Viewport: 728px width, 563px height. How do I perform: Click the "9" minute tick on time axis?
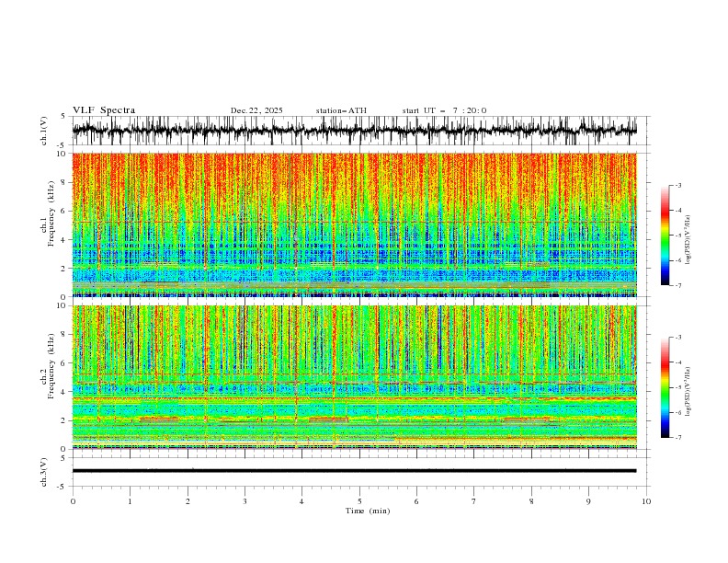(x=588, y=501)
